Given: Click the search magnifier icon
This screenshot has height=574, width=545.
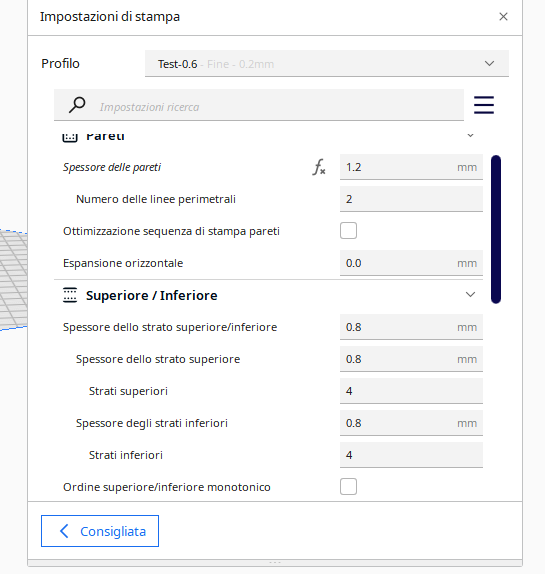Looking at the screenshot, I should click(x=77, y=105).
